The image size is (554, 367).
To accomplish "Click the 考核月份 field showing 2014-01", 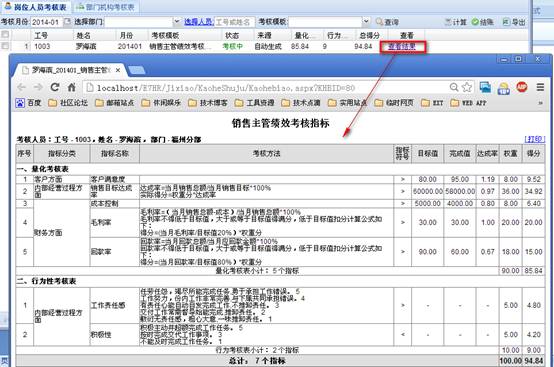I will [47, 22].
